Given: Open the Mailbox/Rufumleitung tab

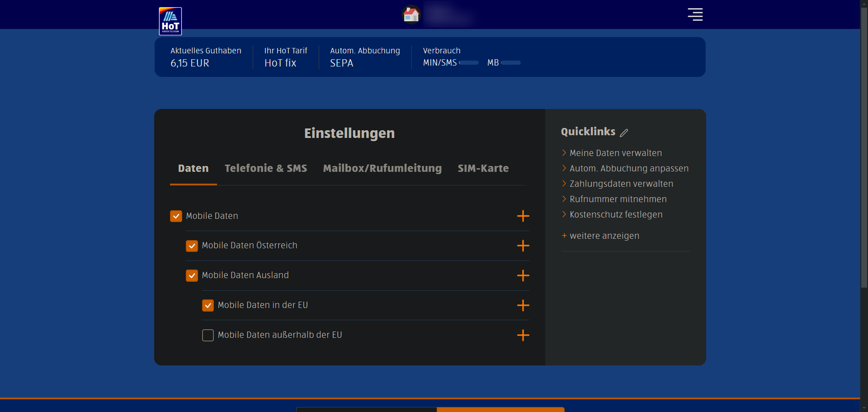Looking at the screenshot, I should point(382,168).
